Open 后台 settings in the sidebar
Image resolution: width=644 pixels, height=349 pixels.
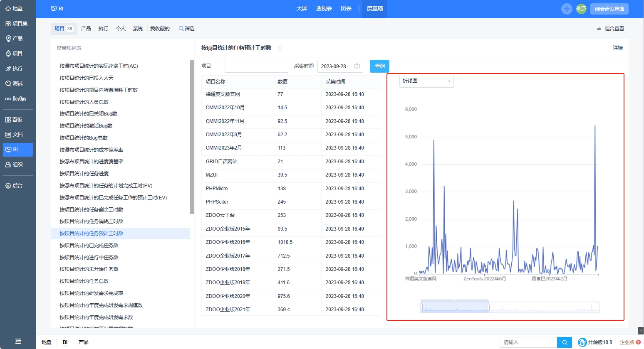14,186
